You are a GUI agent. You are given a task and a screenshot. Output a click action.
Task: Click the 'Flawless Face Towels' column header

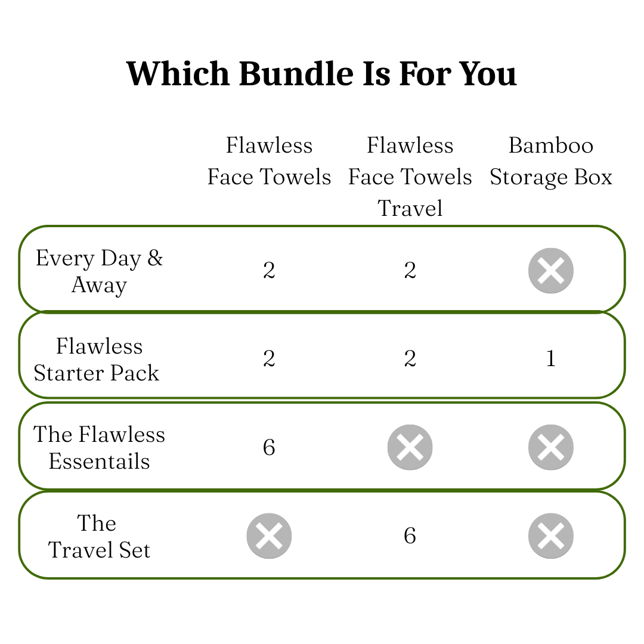pyautogui.click(x=269, y=161)
